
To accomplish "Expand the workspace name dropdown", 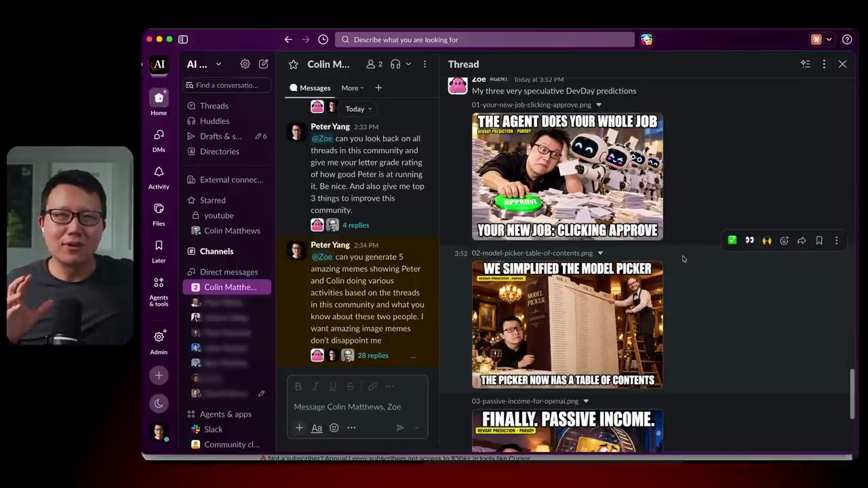I will [218, 64].
